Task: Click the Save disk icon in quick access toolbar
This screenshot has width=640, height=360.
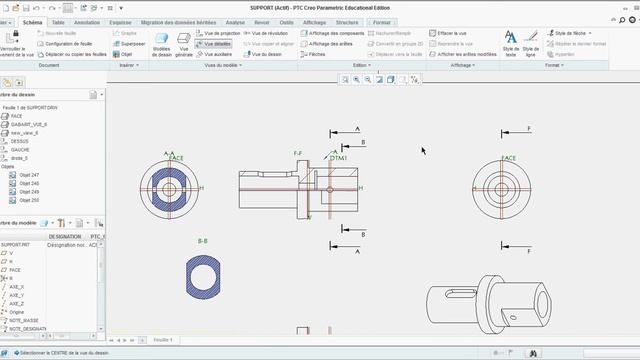Action: (26, 8)
